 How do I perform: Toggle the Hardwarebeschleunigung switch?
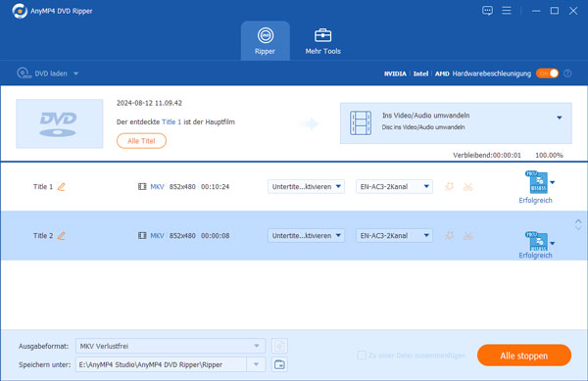[547, 73]
